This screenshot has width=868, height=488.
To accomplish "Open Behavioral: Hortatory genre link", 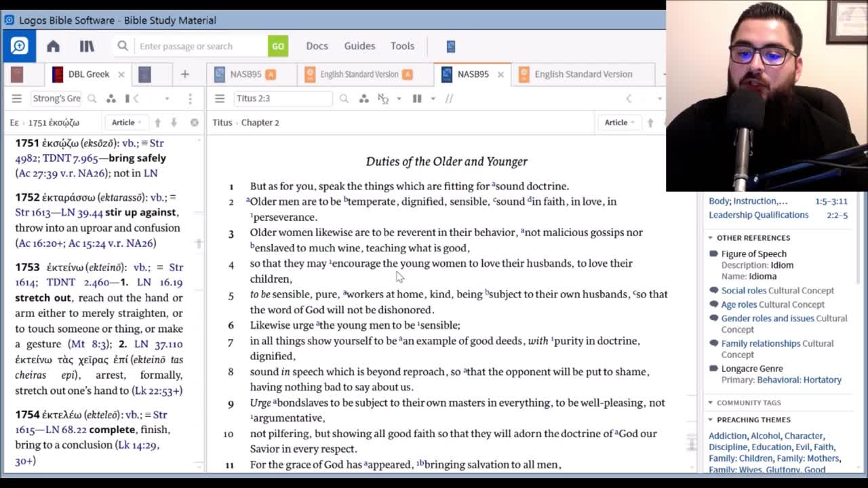I will click(799, 380).
